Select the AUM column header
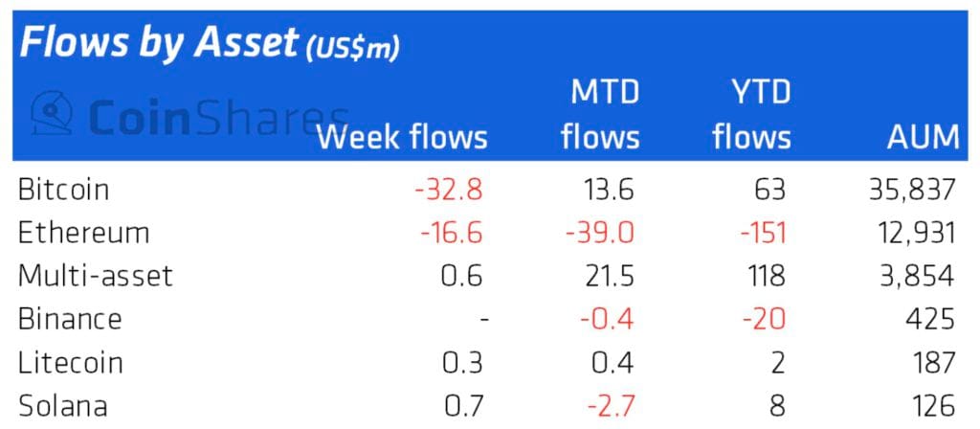Screen dimensions: 980x429 click(923, 137)
